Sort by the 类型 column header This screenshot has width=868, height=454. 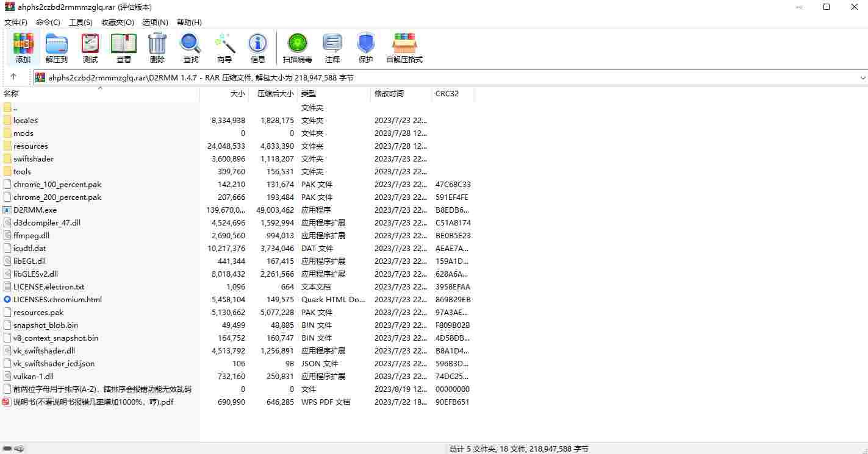coord(334,93)
